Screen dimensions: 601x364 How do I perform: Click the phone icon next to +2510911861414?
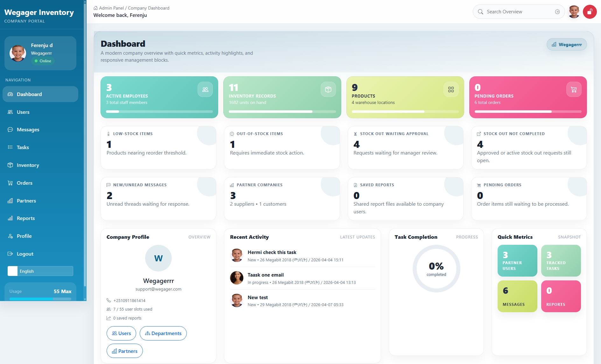[x=108, y=300]
